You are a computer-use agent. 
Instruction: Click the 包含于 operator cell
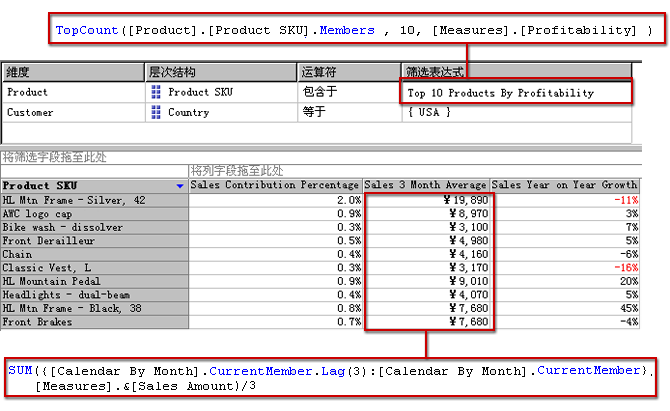pos(349,92)
